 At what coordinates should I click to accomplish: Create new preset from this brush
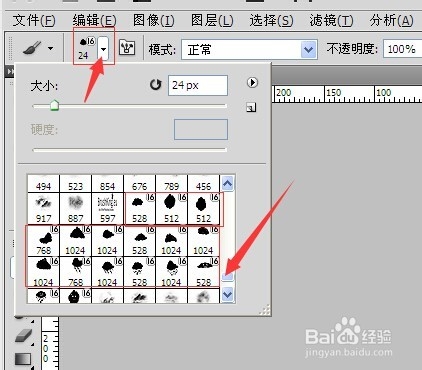[x=251, y=107]
